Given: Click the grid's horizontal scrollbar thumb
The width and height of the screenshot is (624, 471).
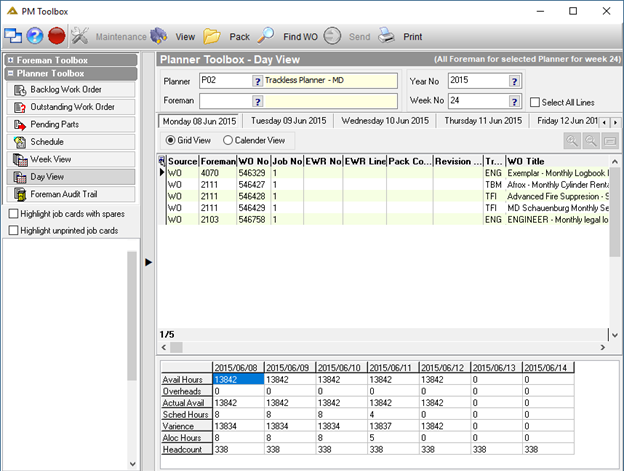Looking at the screenshot, I should click(176, 347).
